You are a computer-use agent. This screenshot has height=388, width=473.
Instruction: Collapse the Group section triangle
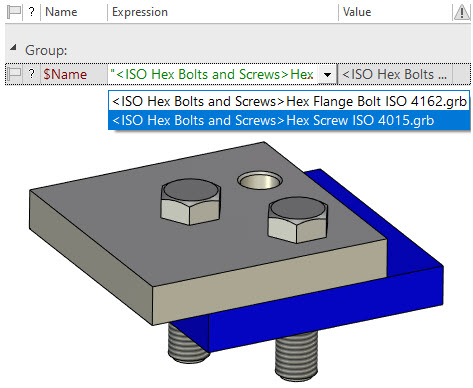(x=13, y=48)
